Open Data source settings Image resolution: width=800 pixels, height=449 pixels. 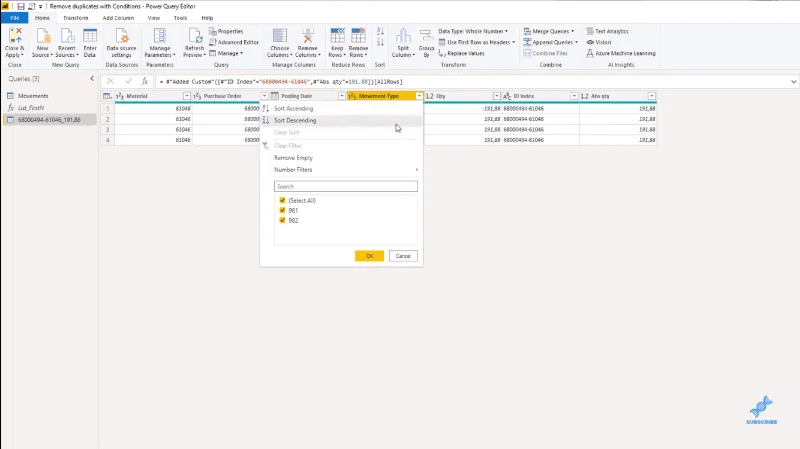click(x=121, y=43)
